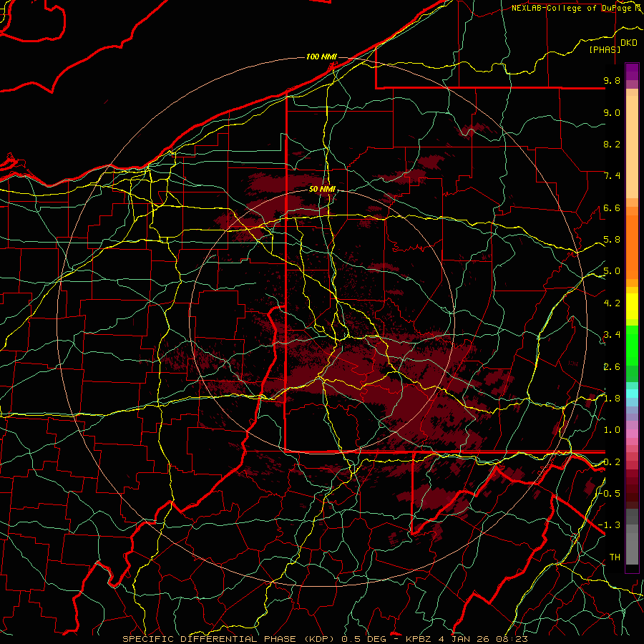Pick the cyan band on the color scale
The width and height of the screenshot is (644, 644).
(632, 393)
